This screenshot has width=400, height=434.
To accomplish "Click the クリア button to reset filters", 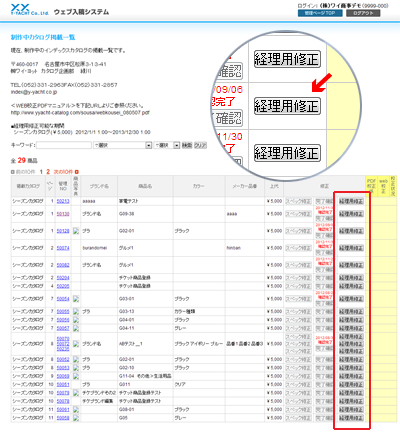I will click(x=200, y=146).
